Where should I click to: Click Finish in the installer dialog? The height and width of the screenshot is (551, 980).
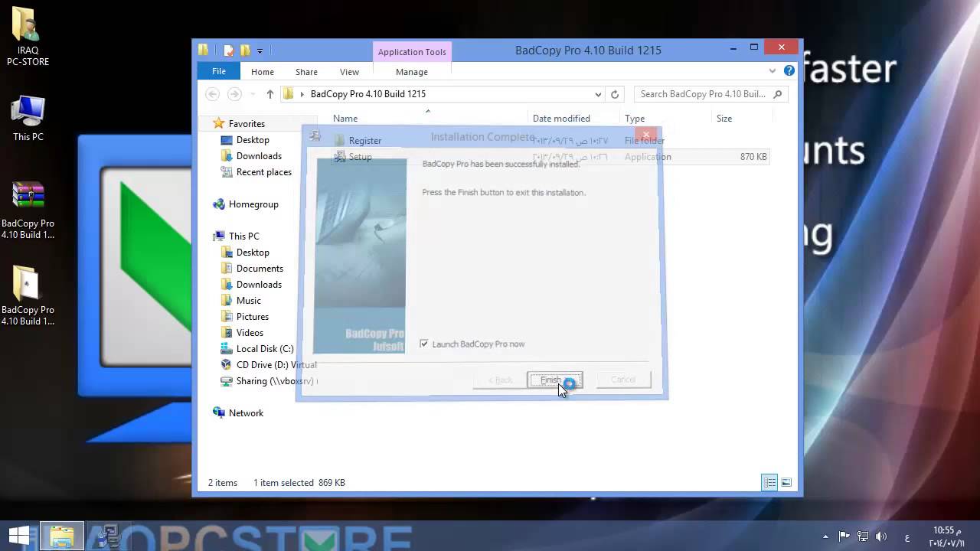(x=554, y=380)
